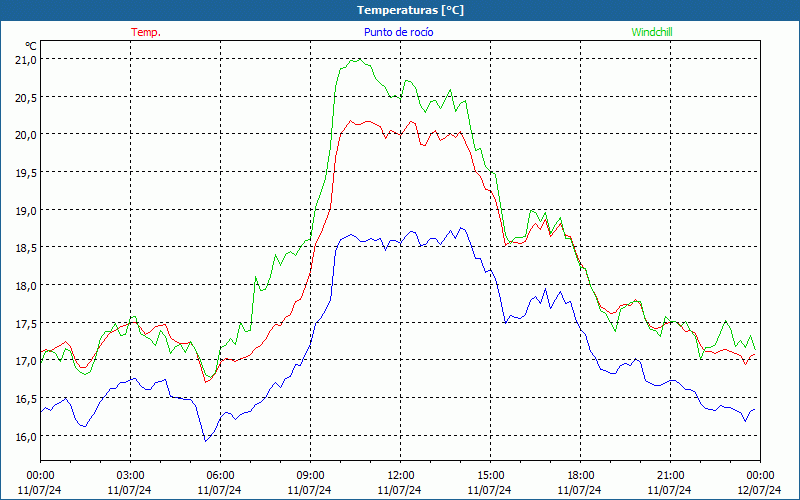Click the 09:00 time axis label
This screenshot has height=500, width=800.
coord(310,476)
